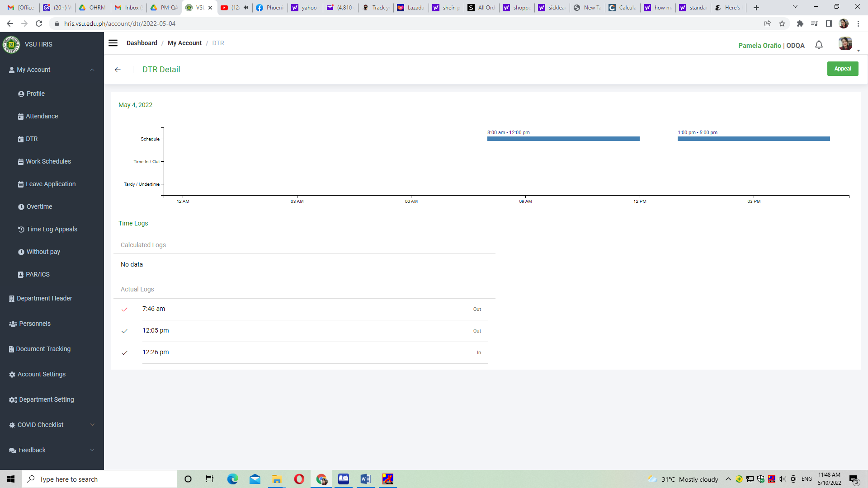The height and width of the screenshot is (488, 868).
Task: Bookmark this page with star icon
Action: (782, 23)
